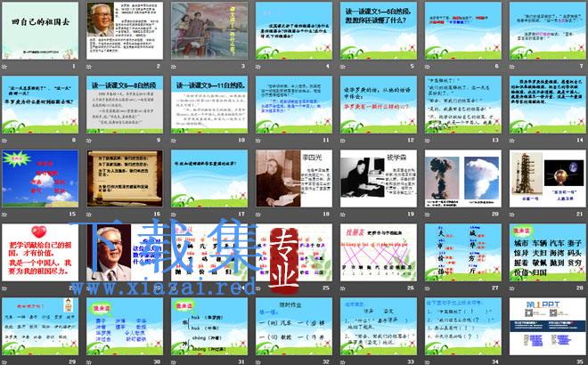Select slide 26 找朋友 matching lines
This screenshot has width=588, height=365.
pyautogui.click(x=379, y=253)
